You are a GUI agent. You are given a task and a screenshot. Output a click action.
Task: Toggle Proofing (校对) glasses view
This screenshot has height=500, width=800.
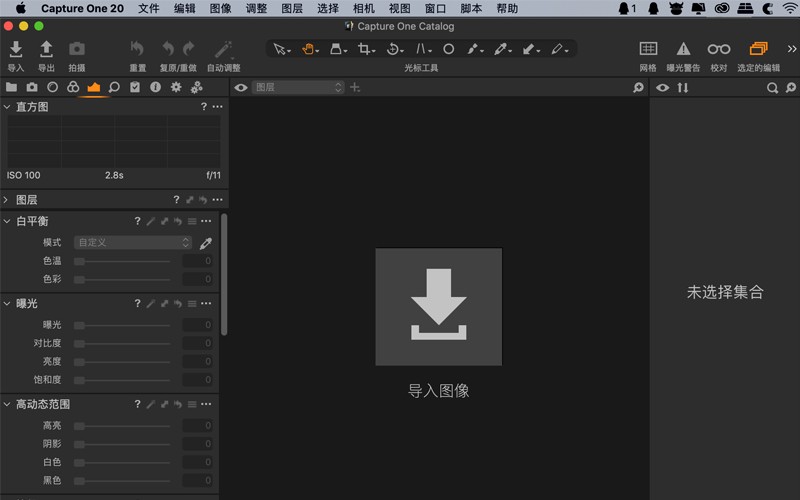click(718, 49)
